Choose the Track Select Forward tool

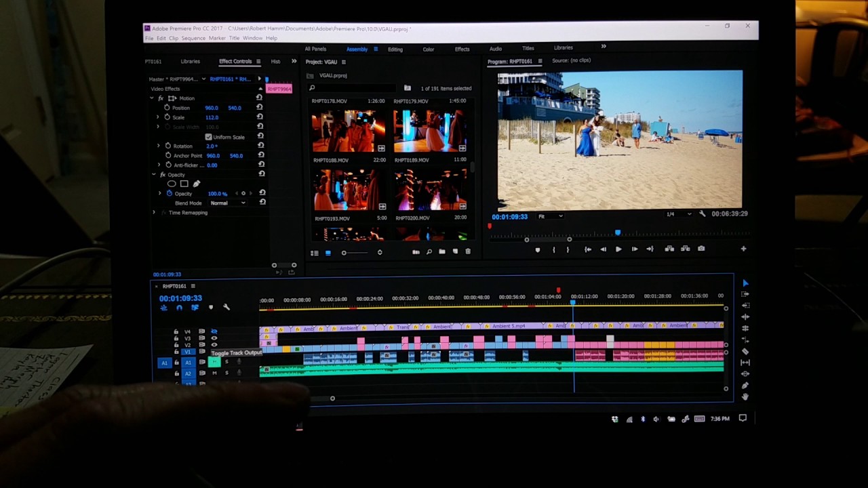[745, 294]
